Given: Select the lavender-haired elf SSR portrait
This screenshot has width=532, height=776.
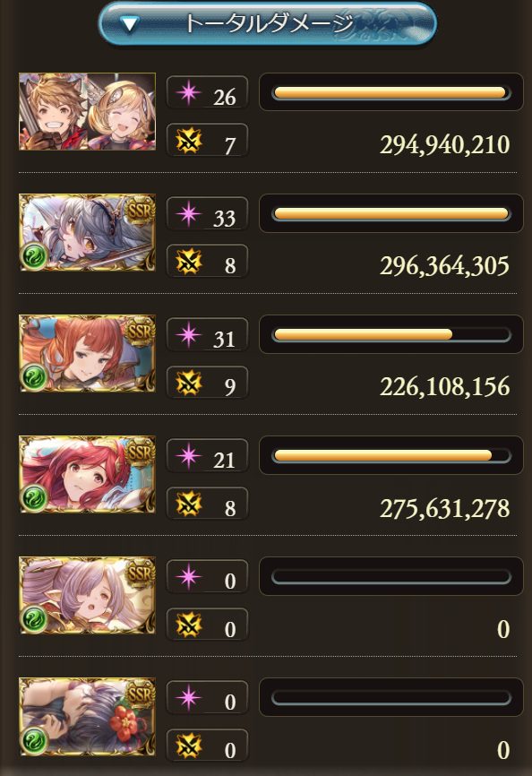Looking at the screenshot, I should click(87, 595).
